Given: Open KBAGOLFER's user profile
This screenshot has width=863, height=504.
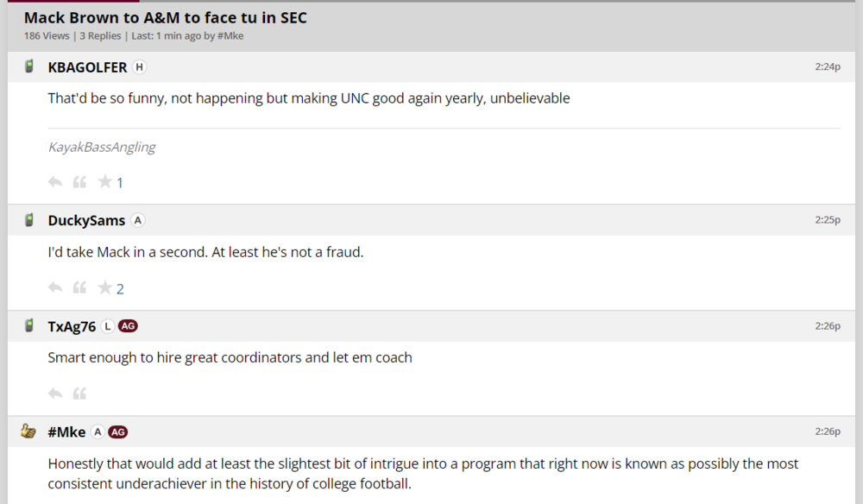Looking at the screenshot, I should pyautogui.click(x=87, y=67).
